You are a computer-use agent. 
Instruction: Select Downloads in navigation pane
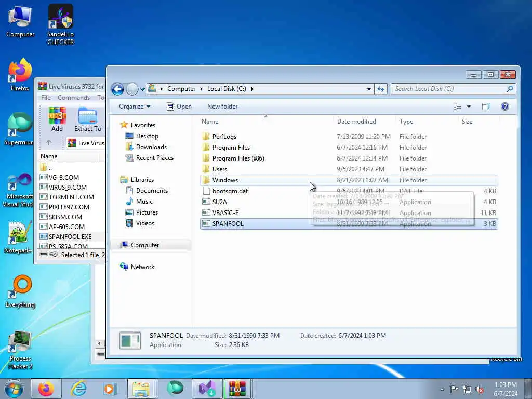[x=151, y=147]
